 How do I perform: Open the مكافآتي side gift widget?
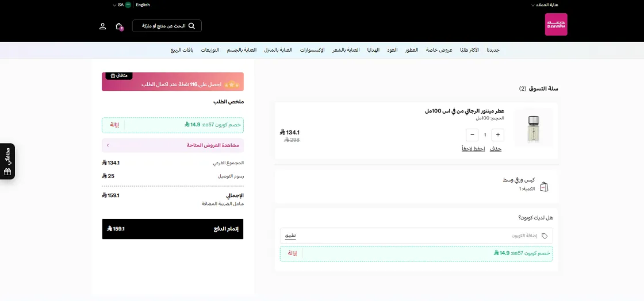pyautogui.click(x=7, y=161)
